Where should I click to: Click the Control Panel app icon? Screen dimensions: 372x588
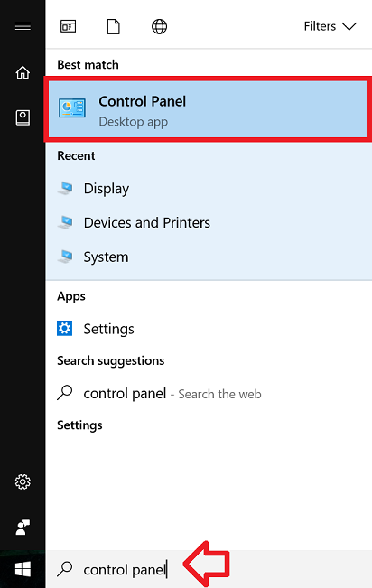pos(72,108)
